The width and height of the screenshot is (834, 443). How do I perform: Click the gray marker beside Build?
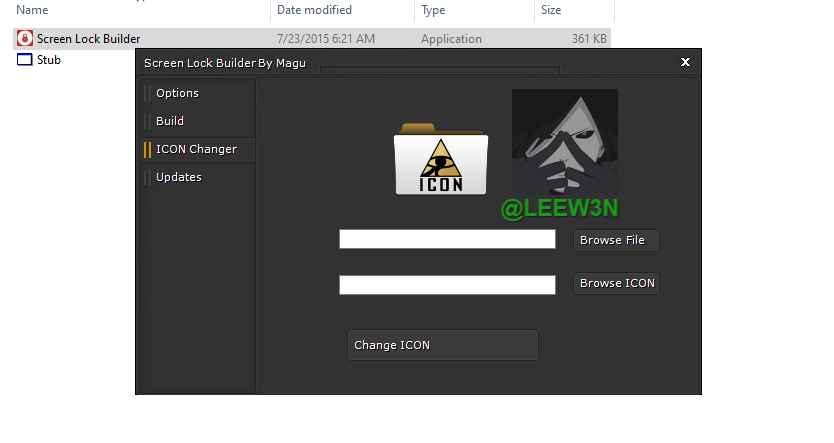coord(147,122)
